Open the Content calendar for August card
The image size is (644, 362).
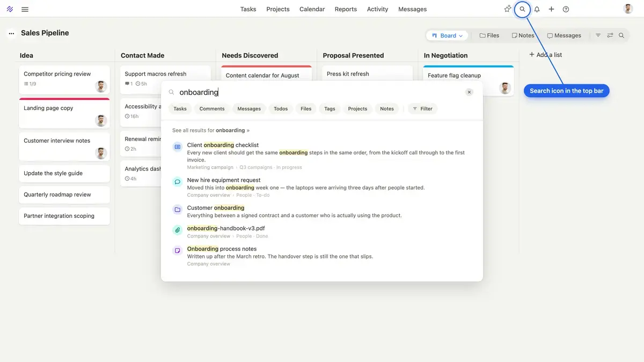266,74
